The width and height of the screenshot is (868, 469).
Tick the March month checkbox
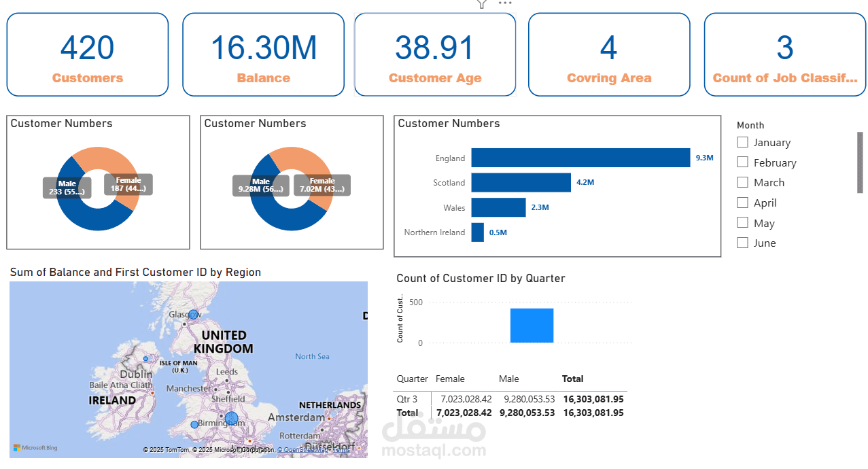pos(743,182)
